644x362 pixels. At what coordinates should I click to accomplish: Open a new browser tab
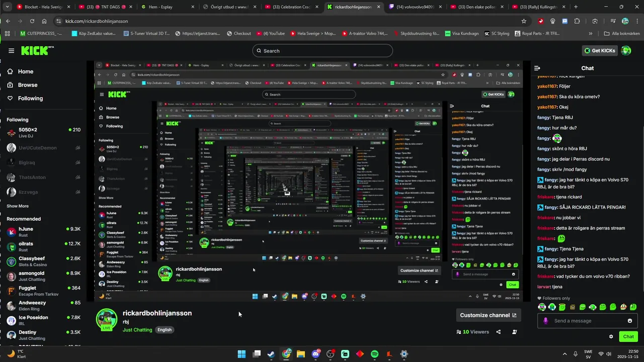click(x=576, y=7)
